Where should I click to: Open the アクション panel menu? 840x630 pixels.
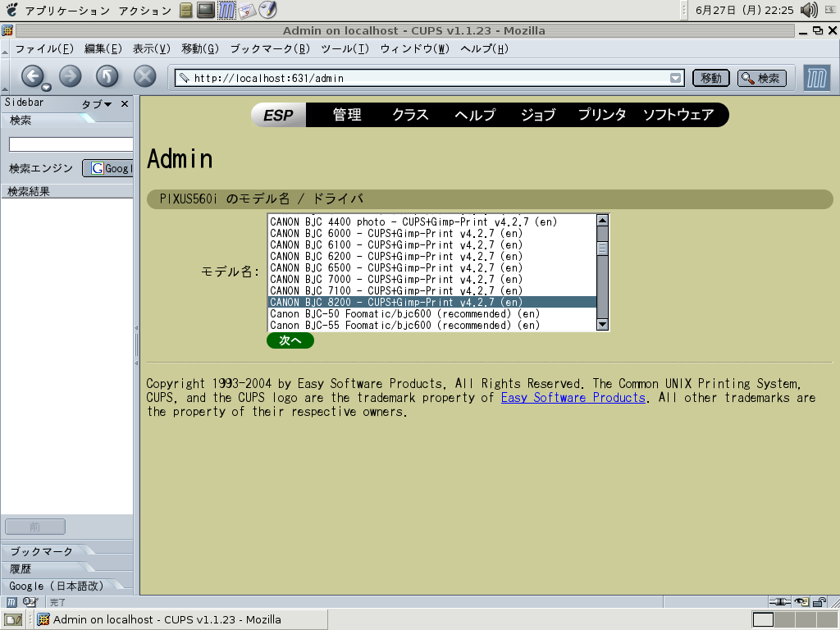144,10
